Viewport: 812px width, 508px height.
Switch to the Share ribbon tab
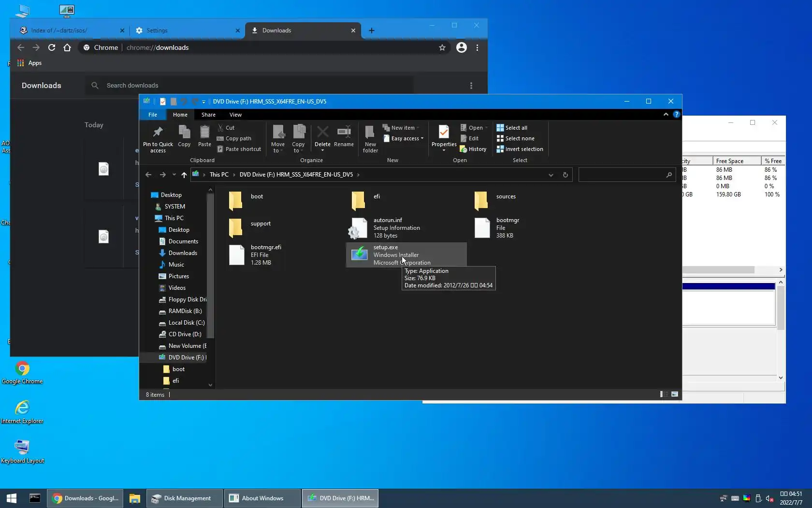(x=208, y=115)
